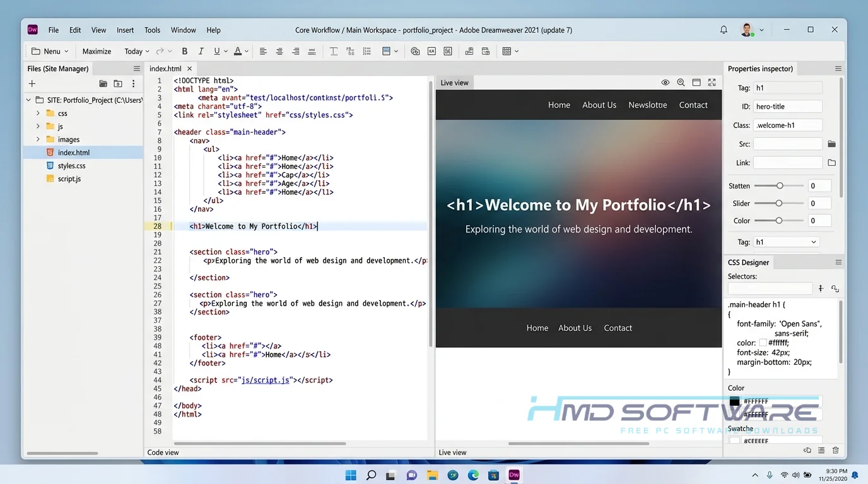Click Contact link in preview footer

click(618, 328)
